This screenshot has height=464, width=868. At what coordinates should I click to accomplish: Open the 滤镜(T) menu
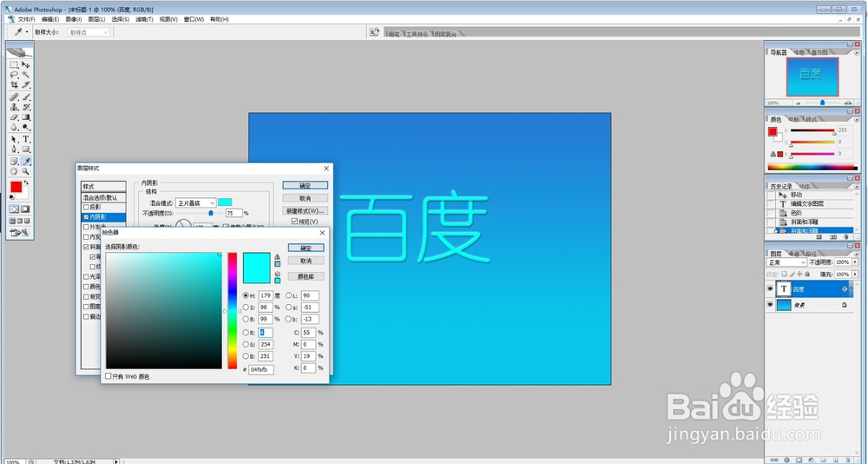(144, 19)
